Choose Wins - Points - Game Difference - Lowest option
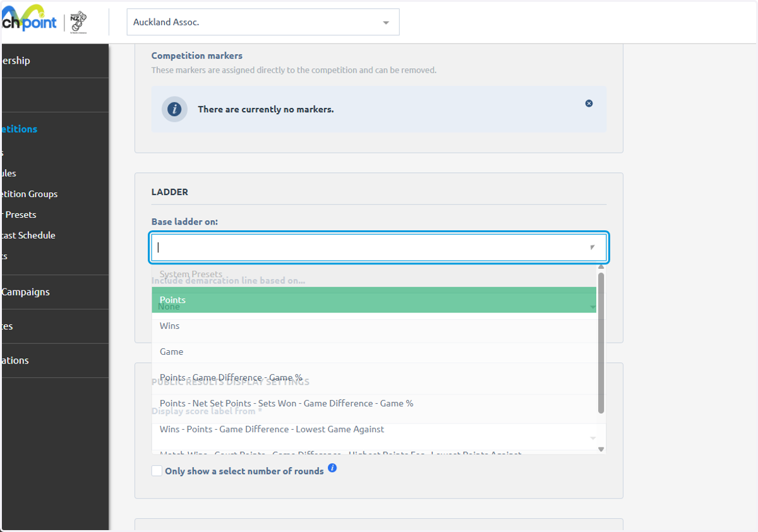Viewport: 758px width, 532px height. click(374, 429)
